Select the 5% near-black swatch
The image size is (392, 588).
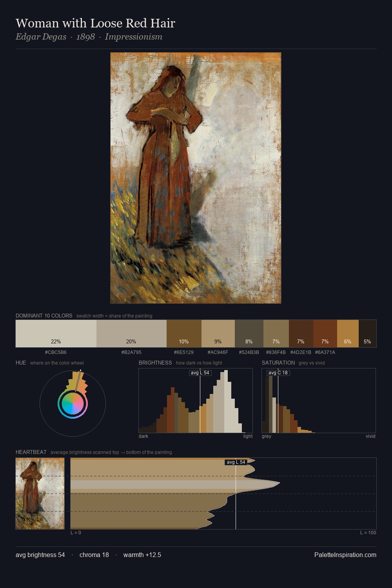367,334
